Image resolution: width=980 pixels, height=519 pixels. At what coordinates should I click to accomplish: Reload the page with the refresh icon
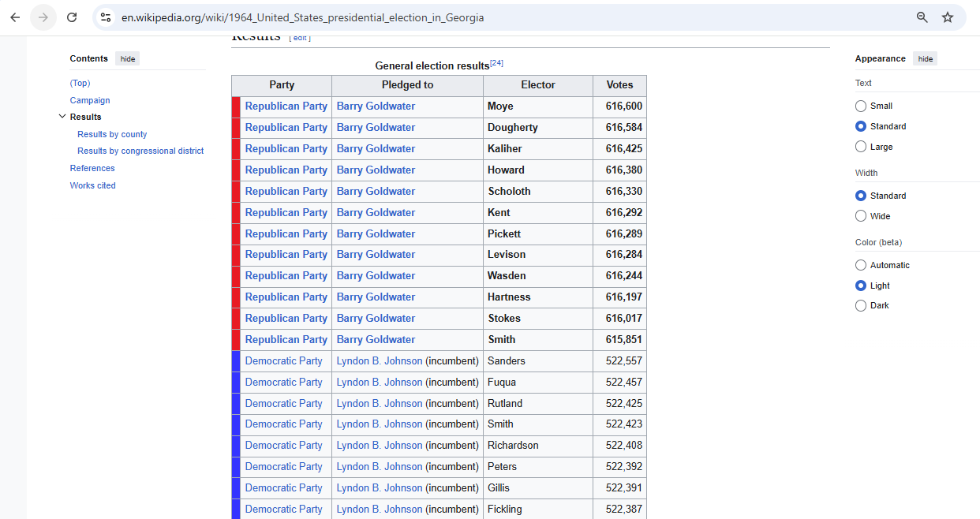(72, 17)
